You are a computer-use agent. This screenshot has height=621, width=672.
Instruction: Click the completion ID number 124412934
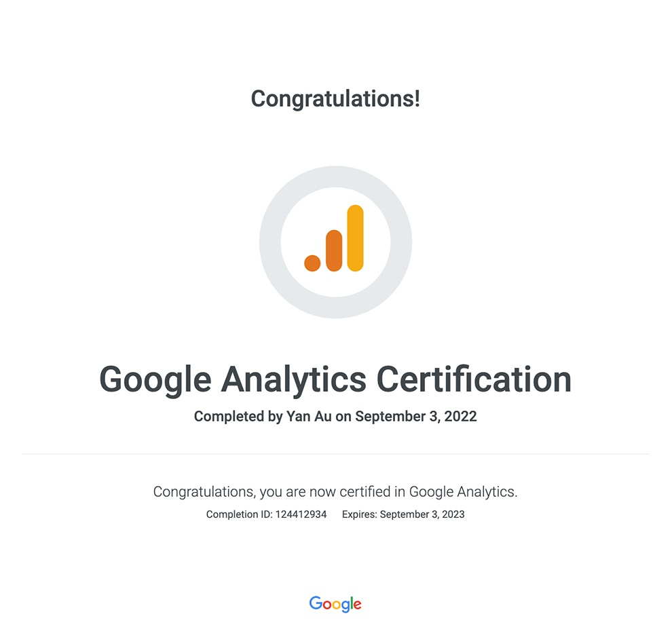[301, 514]
